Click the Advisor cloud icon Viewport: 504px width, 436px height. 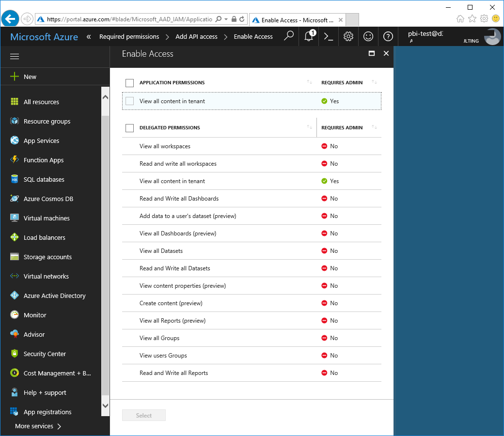tap(15, 334)
